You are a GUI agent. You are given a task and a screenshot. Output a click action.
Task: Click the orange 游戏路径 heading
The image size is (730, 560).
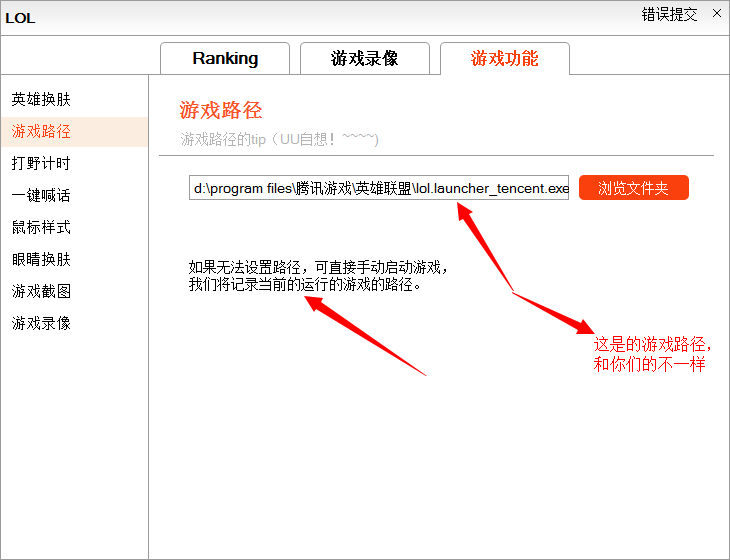(220, 110)
